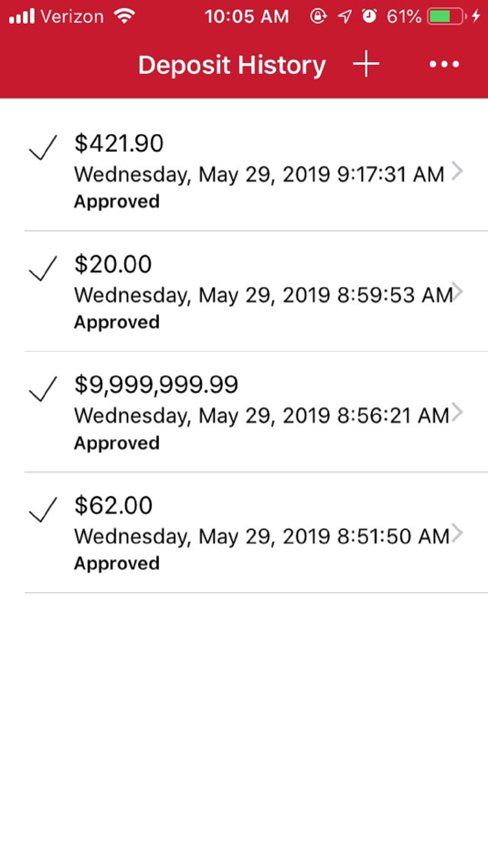Open the three-dot more options menu
The image size is (488, 868).
pyautogui.click(x=444, y=65)
